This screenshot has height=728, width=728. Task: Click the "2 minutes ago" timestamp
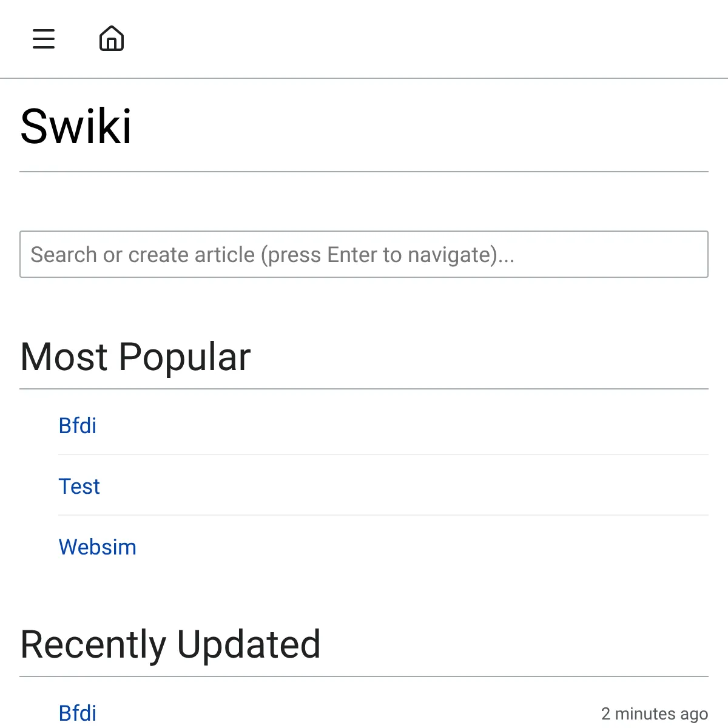coord(654,713)
